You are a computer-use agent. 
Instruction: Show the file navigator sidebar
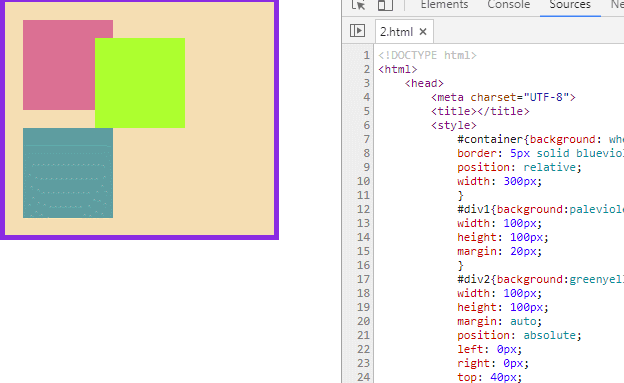point(357,31)
